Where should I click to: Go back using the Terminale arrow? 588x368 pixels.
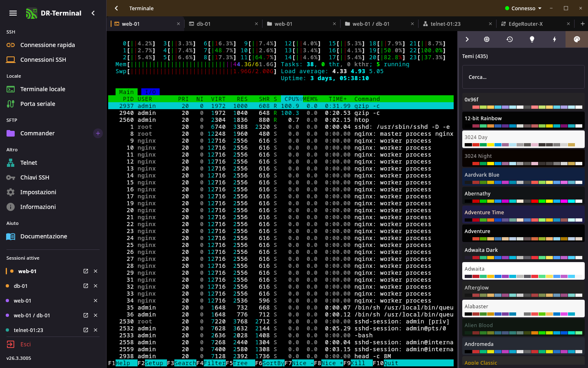(116, 8)
